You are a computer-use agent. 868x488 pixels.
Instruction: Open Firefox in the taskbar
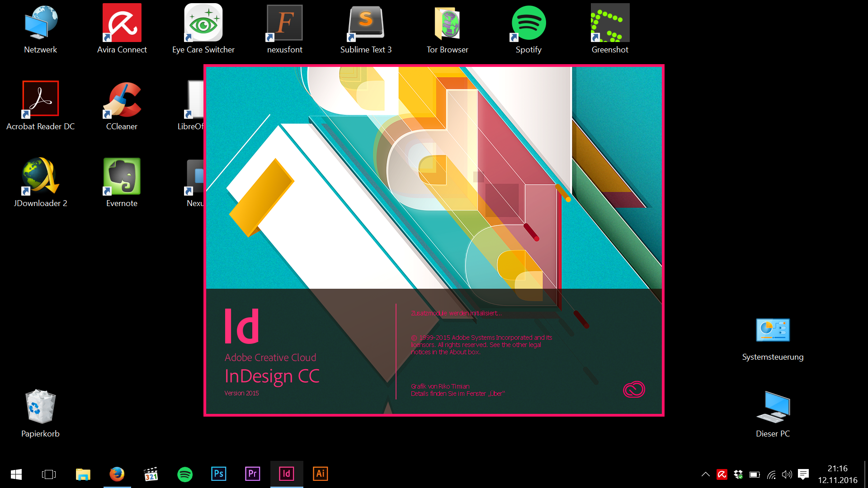tap(117, 474)
